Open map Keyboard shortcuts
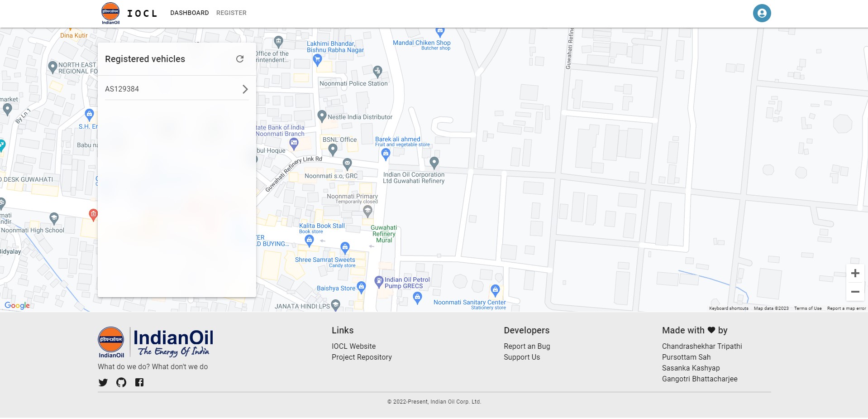The width and height of the screenshot is (868, 419). [729, 308]
